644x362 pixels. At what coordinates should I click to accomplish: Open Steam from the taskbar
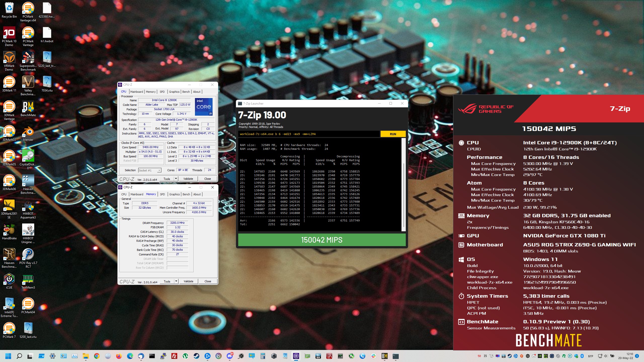tap(196, 356)
